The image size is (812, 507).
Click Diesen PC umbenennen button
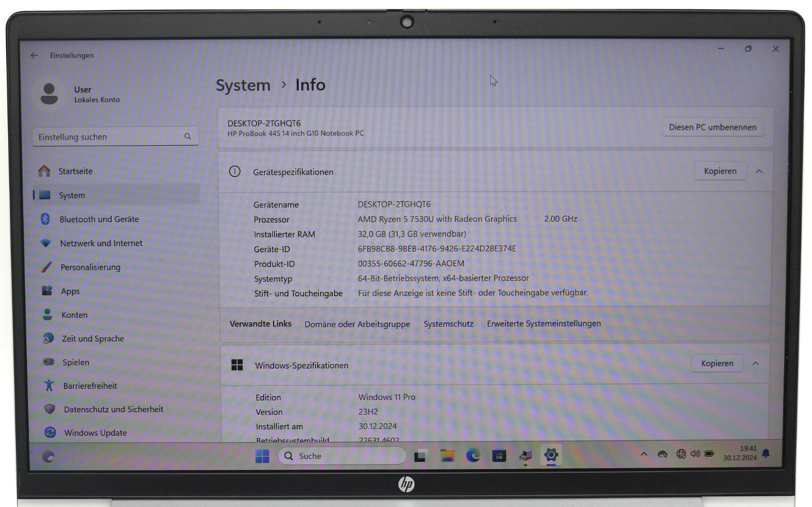[x=713, y=127]
